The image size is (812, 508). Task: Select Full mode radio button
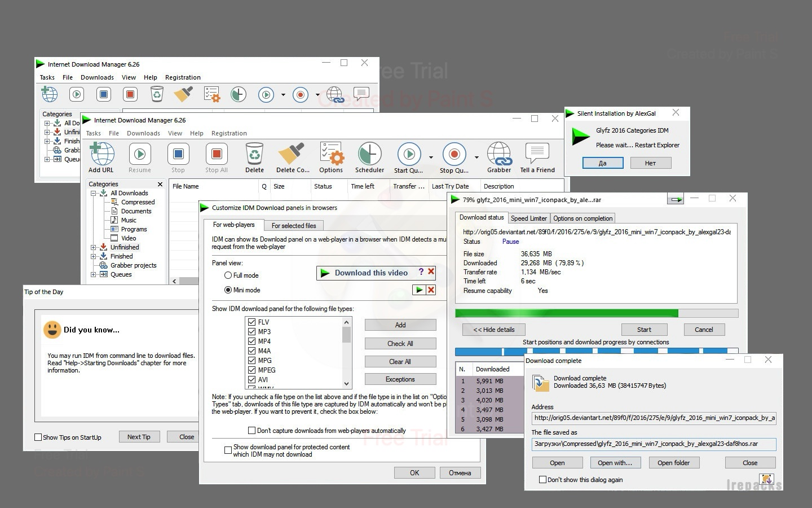228,275
